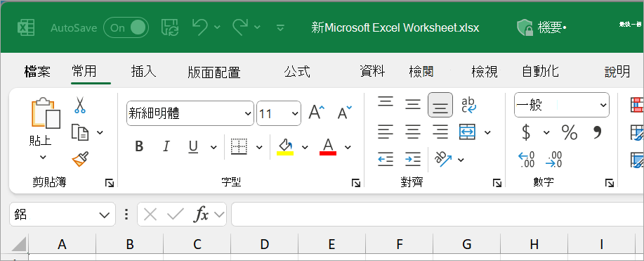Open the 說明 tab
Image resolution: width=644 pixels, height=261 pixels.
click(x=617, y=72)
